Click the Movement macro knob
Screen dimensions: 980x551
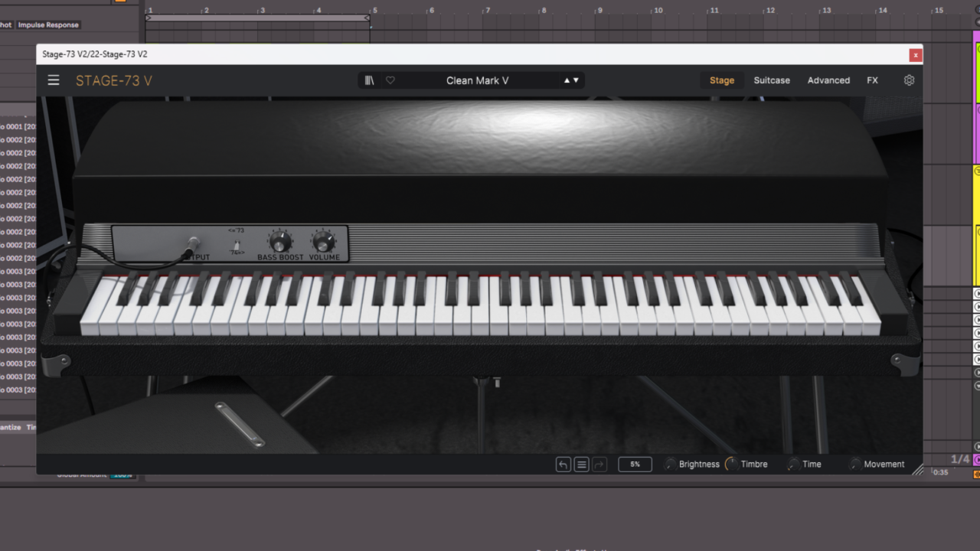click(x=854, y=465)
